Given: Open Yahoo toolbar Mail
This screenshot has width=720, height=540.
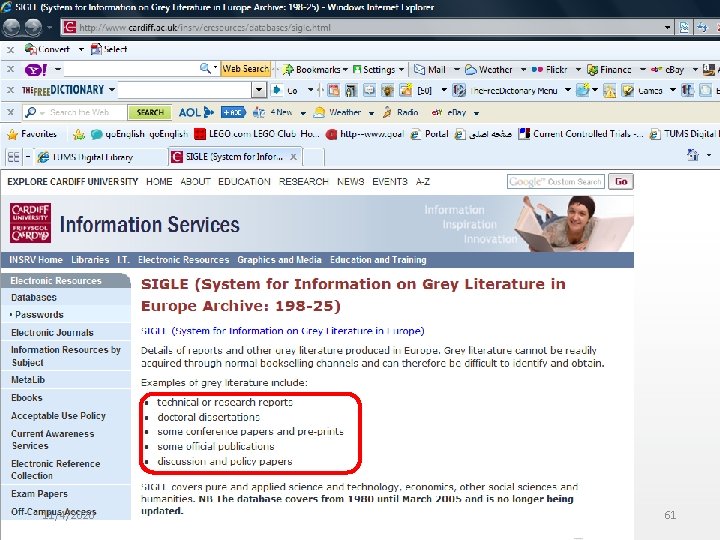Looking at the screenshot, I should [x=430, y=69].
